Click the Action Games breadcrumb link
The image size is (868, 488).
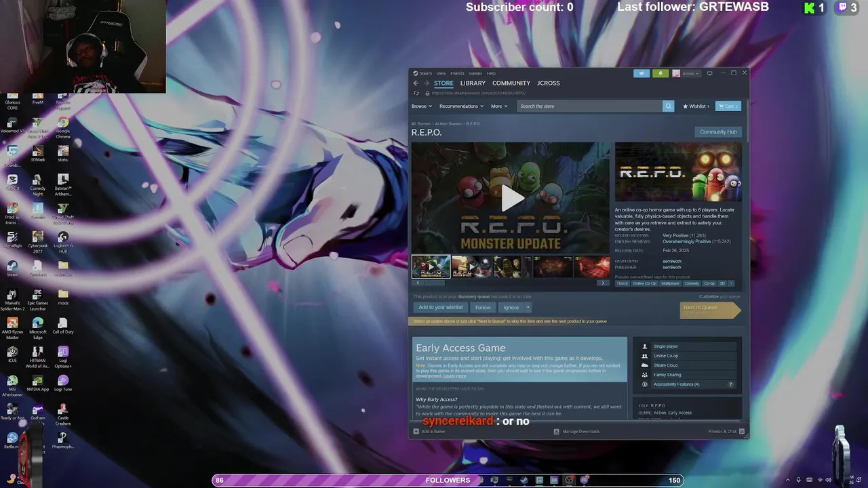[448, 124]
